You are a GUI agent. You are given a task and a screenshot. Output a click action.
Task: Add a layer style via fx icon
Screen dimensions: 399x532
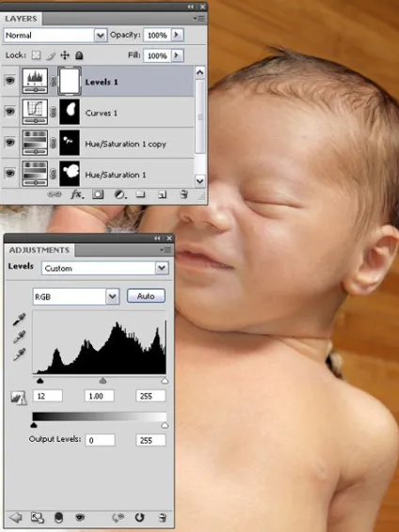tap(77, 195)
